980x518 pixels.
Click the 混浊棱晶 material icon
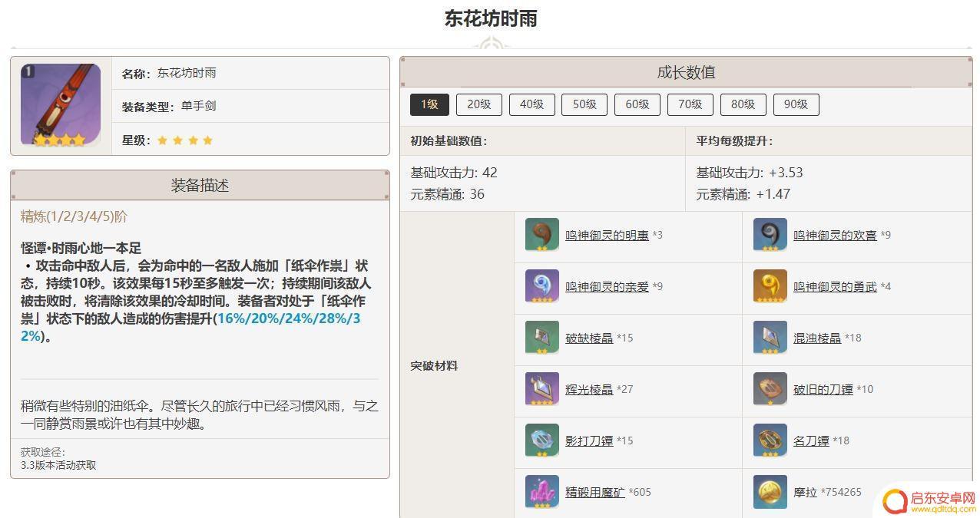[x=770, y=338]
